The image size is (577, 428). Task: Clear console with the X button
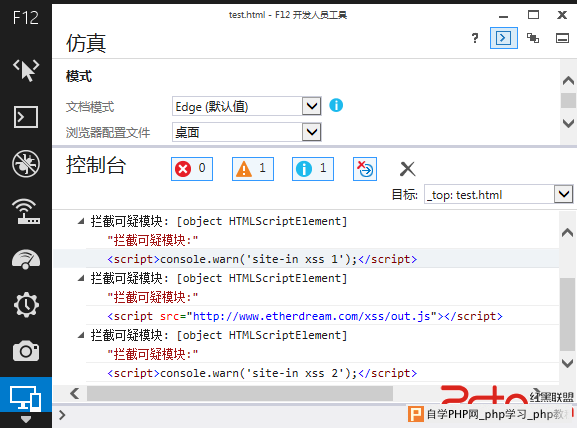(407, 169)
